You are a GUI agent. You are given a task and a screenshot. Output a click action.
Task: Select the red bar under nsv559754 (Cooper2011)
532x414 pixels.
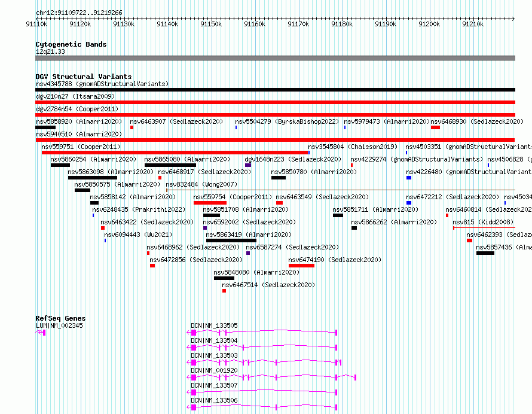pyautogui.click(x=210, y=203)
